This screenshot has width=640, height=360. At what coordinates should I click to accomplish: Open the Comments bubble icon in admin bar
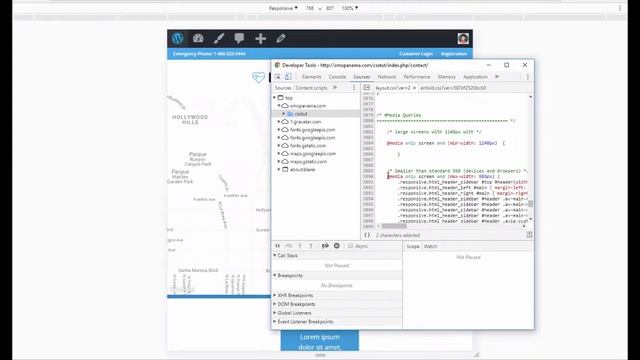[239, 38]
